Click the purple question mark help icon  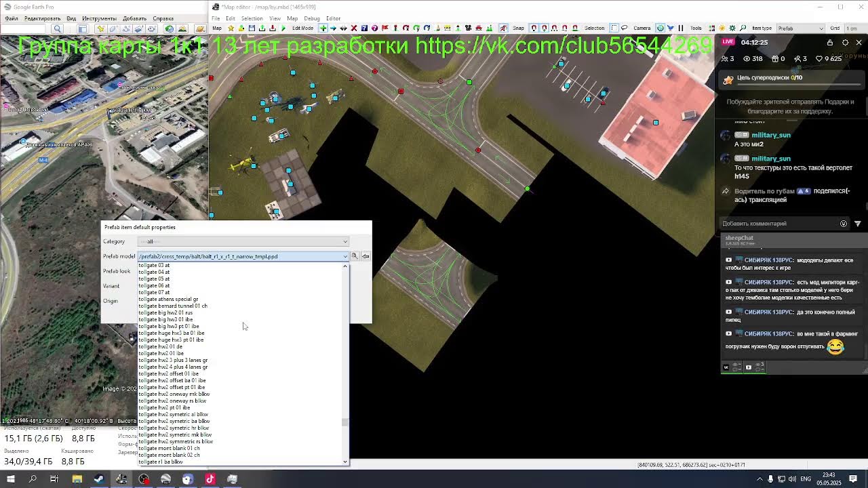[374, 28]
